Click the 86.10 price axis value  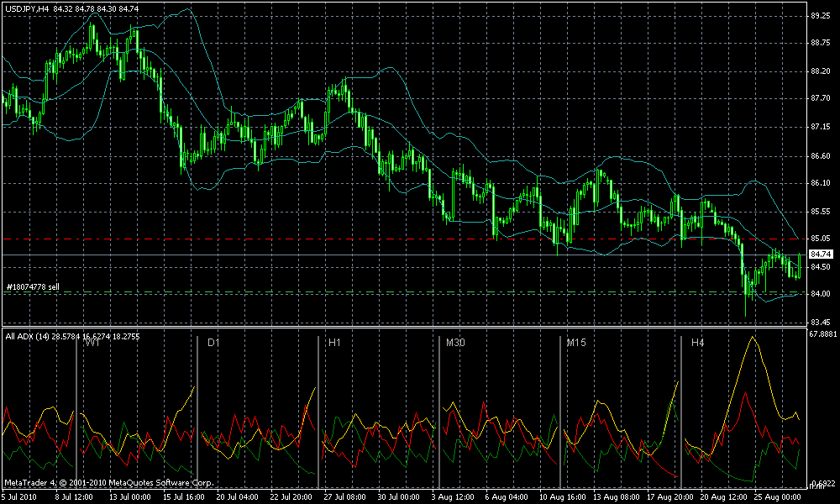tap(821, 183)
